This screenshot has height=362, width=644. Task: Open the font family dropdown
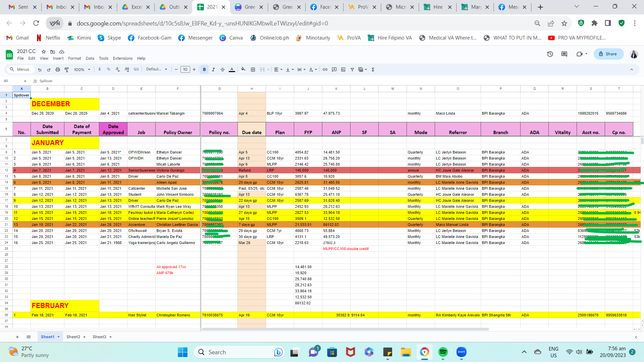coord(157,69)
